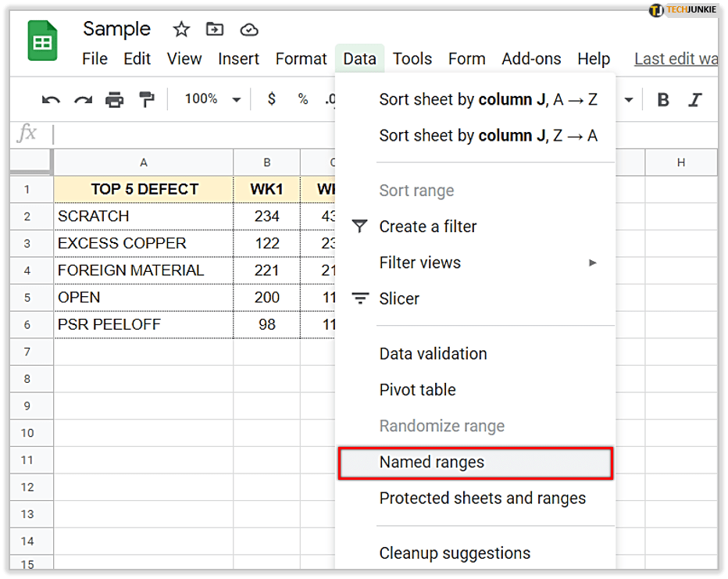Screen dimensions: 728x579
Task: Open the Format menu
Action: pos(301,59)
